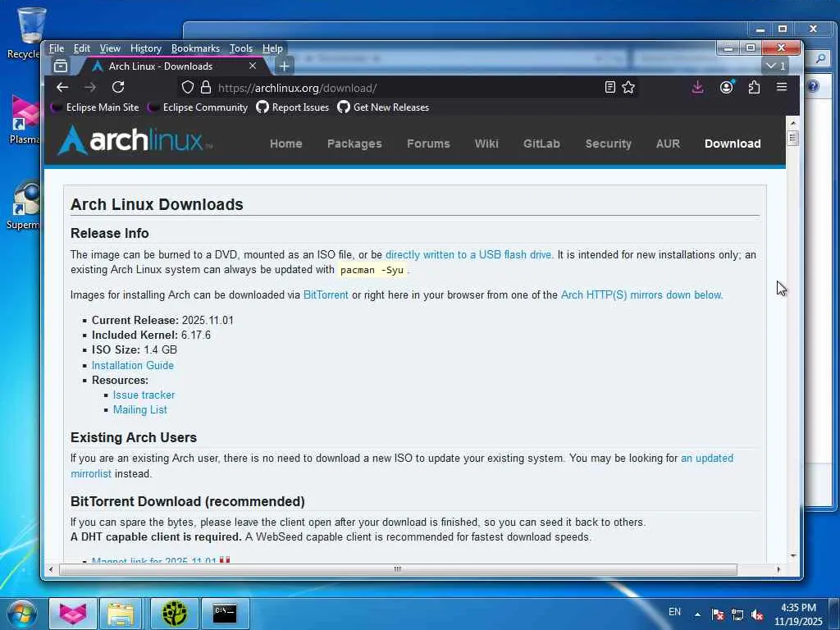
Task: Show hidden tray icons arrow
Action: pyautogui.click(x=697, y=614)
